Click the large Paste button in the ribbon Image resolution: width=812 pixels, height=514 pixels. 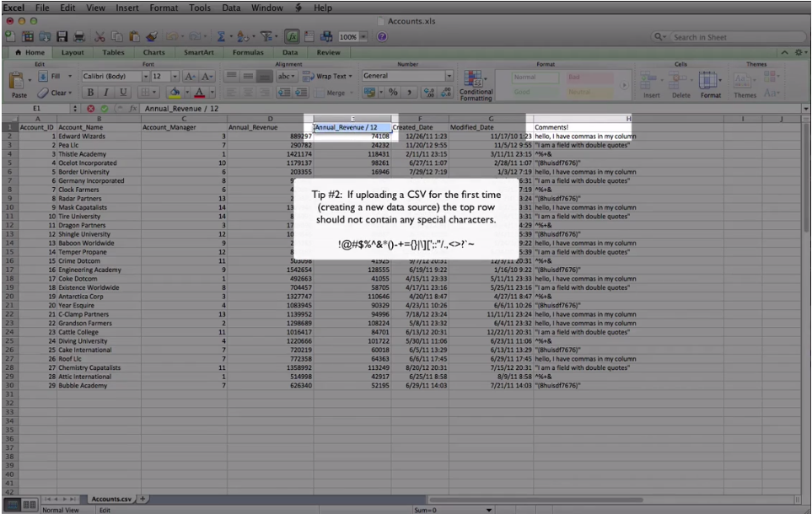point(19,85)
